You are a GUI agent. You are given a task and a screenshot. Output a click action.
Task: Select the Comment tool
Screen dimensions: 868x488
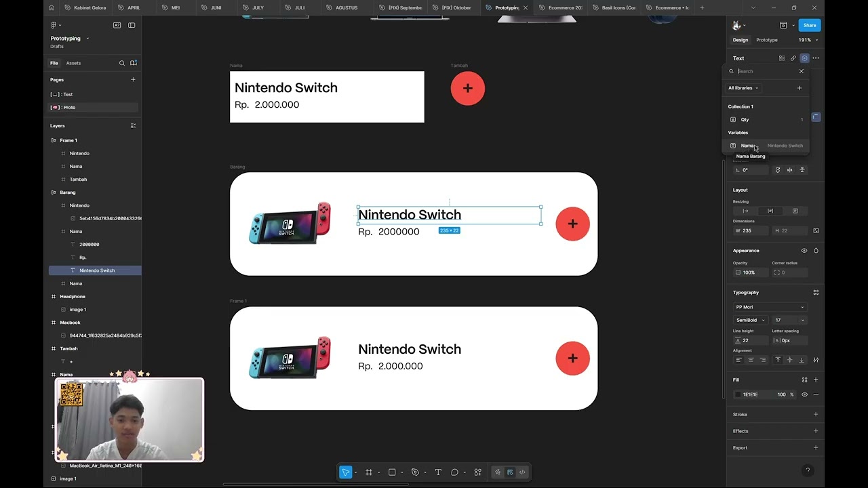[x=454, y=472]
